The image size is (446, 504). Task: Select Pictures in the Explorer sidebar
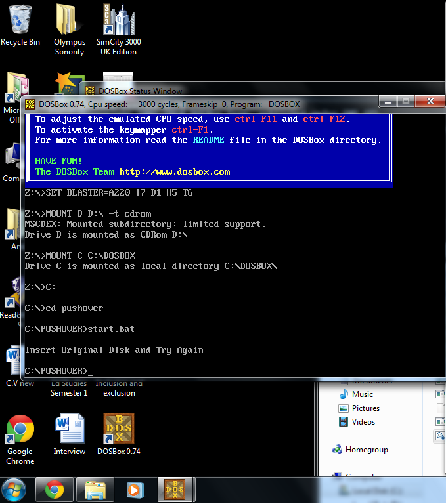[x=365, y=408]
